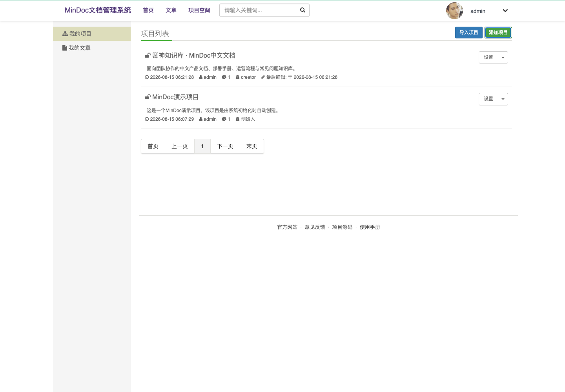Click role icon beside creator

click(237, 77)
